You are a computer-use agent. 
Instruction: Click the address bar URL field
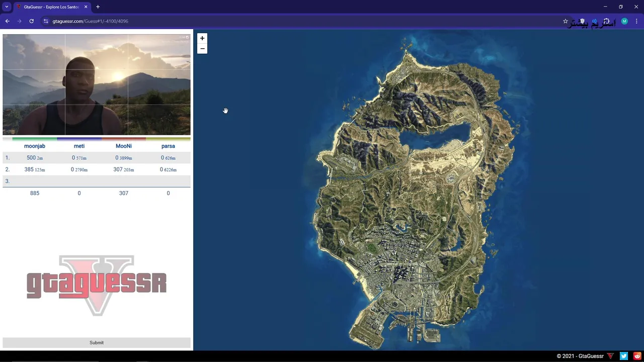302,21
